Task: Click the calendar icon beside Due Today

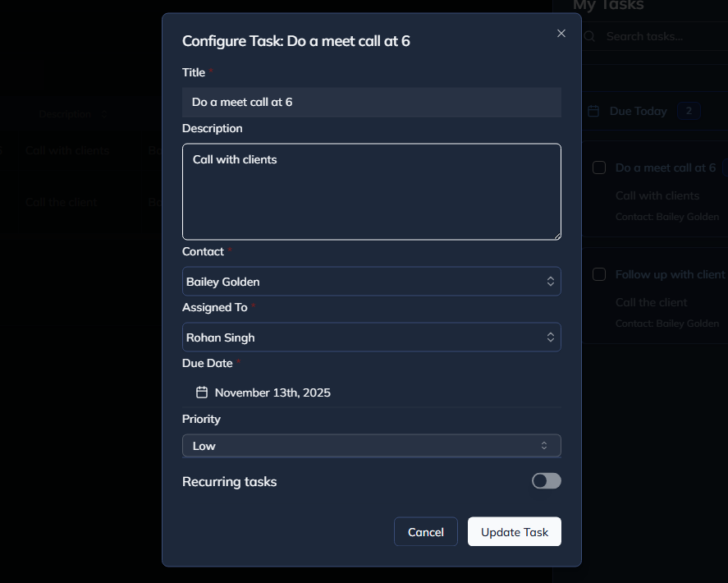Action: 593,111
